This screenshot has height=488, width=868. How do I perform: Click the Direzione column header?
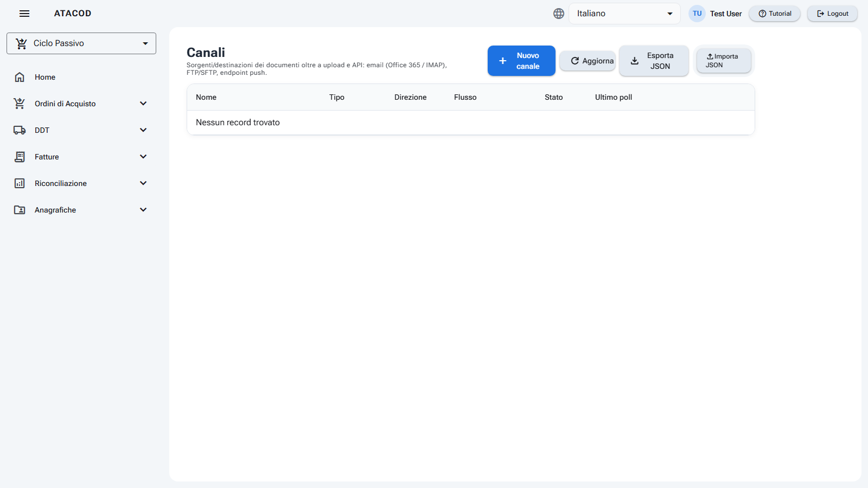(x=411, y=97)
